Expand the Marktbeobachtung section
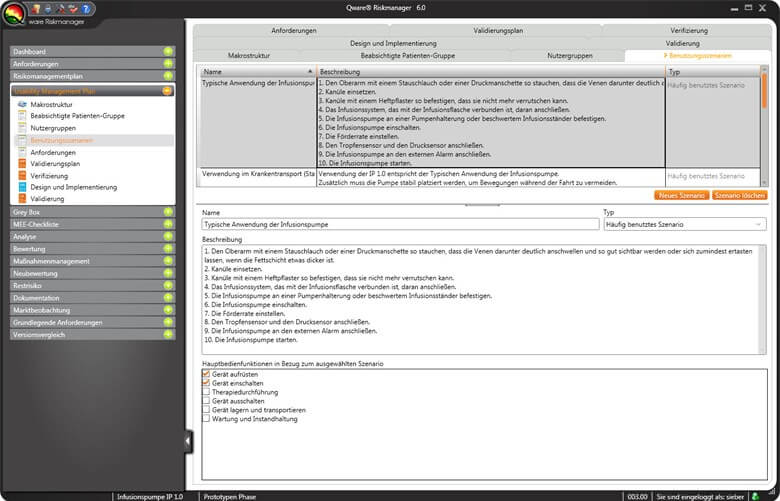This screenshot has width=780, height=501. point(168,310)
